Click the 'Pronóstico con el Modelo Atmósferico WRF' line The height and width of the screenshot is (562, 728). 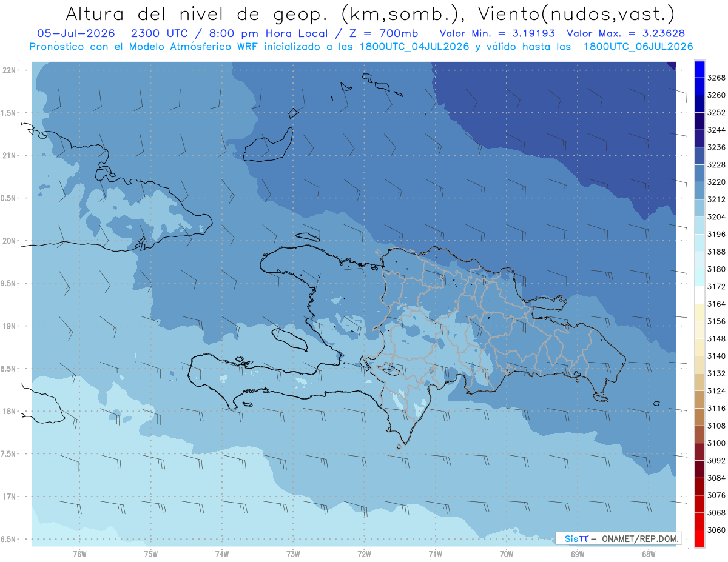tap(144, 47)
